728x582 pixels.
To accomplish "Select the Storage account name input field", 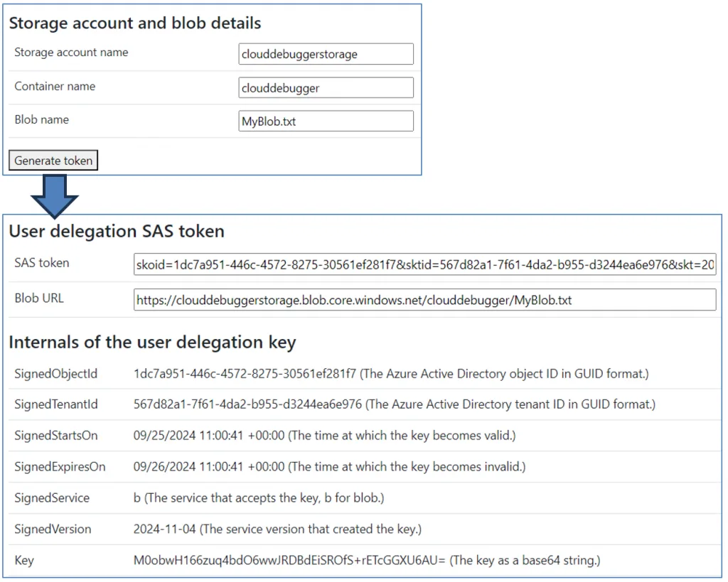I will [x=325, y=53].
